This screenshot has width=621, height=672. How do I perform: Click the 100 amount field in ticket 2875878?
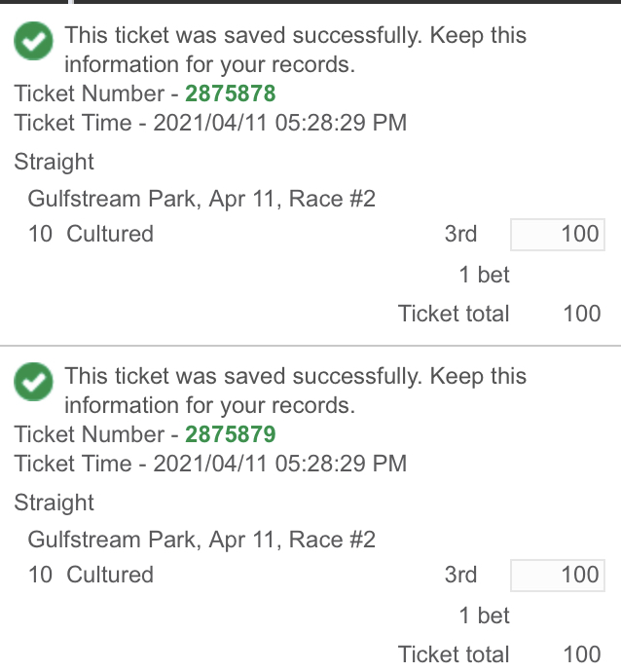pos(558,235)
